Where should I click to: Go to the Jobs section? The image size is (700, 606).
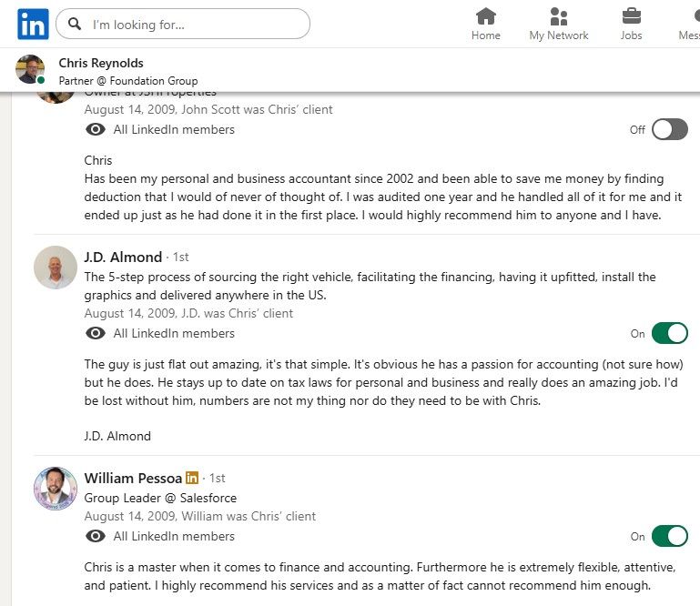(x=631, y=24)
